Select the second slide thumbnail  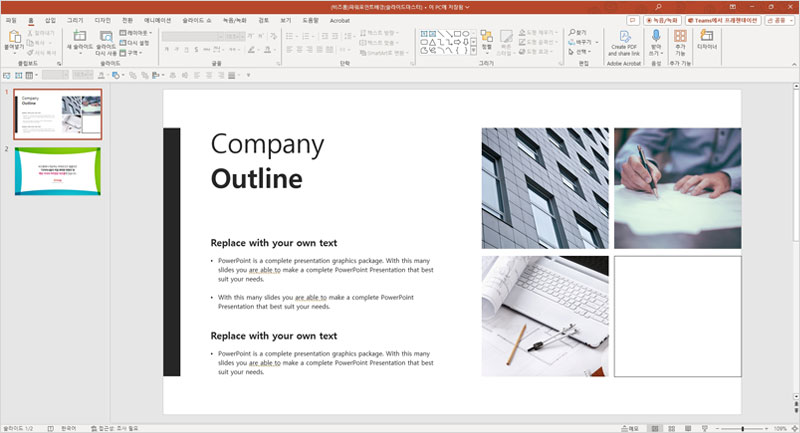tap(58, 171)
